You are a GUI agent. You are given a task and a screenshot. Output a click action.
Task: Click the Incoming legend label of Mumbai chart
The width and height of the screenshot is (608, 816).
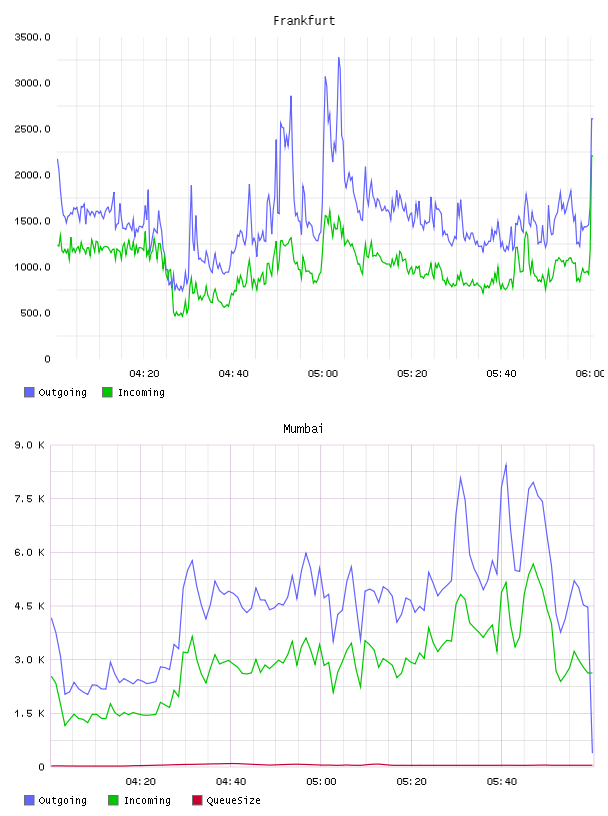coord(147,801)
